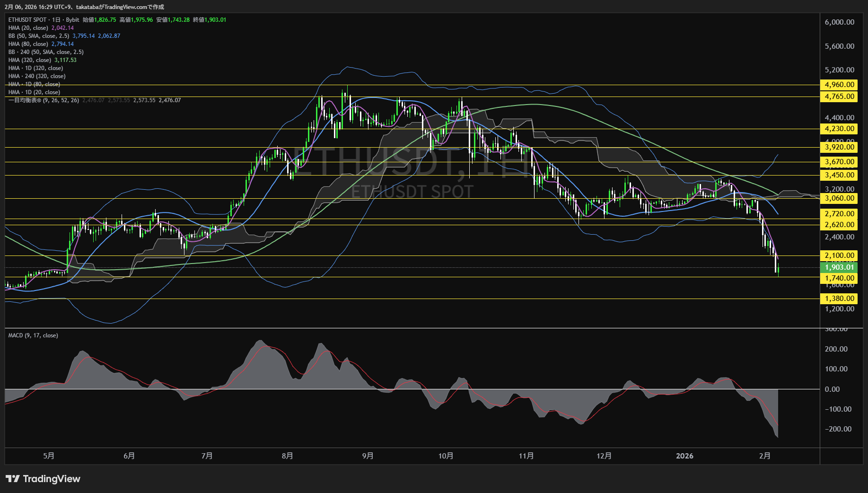
Task: Select the BB (50, SMA, close, 2.5) legend
Action: point(39,36)
